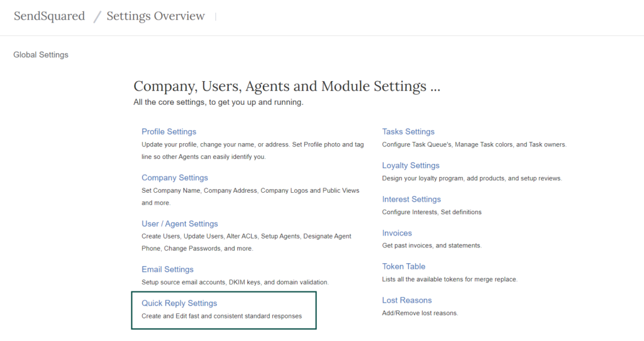
Task: Select the Lost Reasons link
Action: (x=407, y=300)
